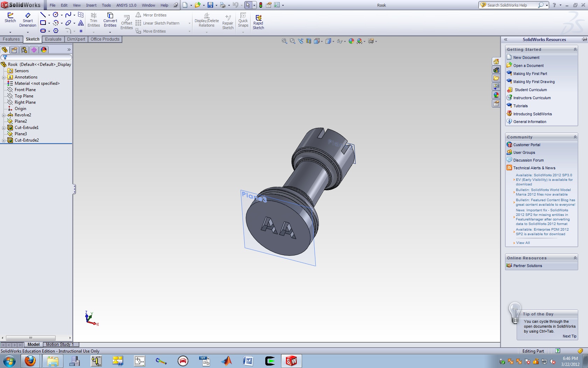Open the Insert menu
Viewport: 588px width, 368px height.
(91, 5)
